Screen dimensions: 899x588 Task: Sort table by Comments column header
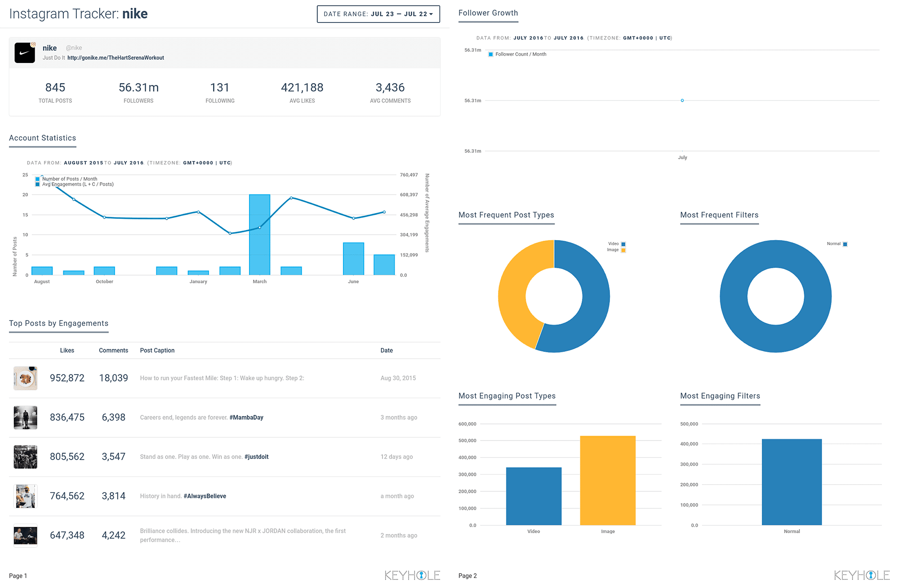coord(113,350)
